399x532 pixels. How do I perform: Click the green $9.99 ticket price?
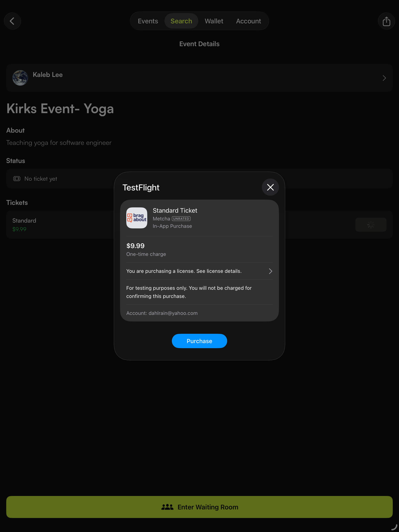(19, 229)
